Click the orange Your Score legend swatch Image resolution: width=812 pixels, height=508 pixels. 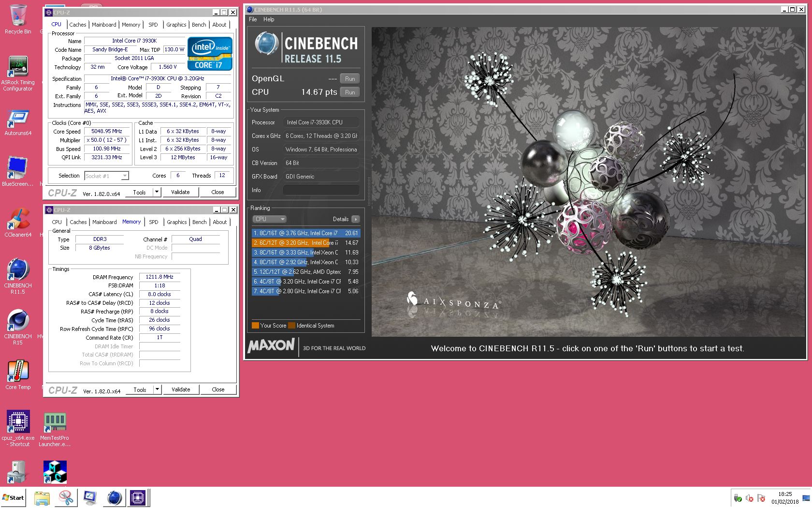click(255, 326)
